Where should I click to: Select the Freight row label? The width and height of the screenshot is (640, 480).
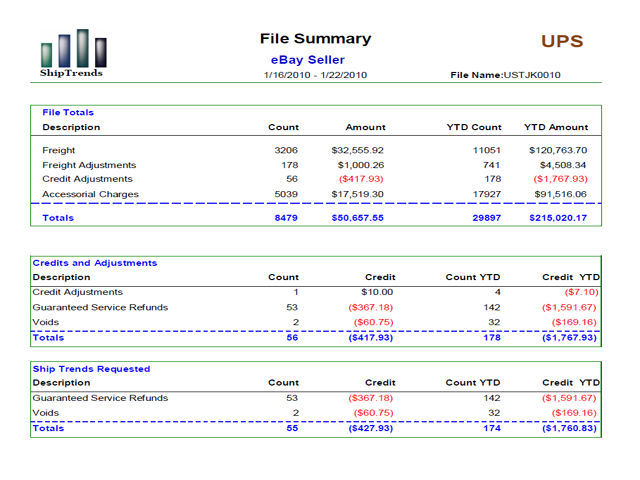tap(58, 150)
